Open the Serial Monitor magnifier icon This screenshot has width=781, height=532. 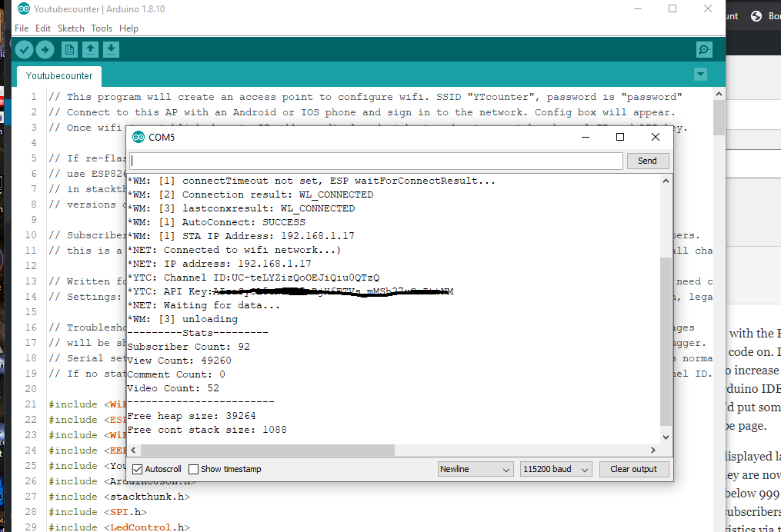704,49
